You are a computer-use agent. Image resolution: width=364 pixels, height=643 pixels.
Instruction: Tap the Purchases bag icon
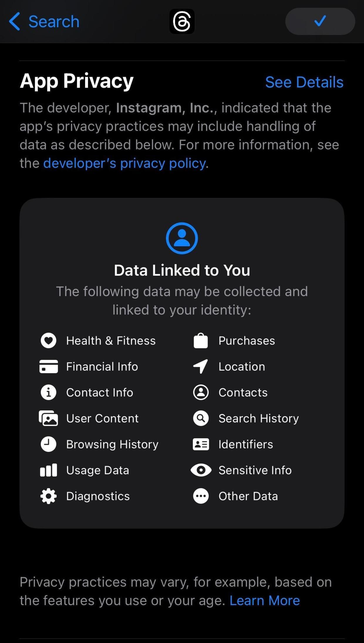pyautogui.click(x=201, y=341)
